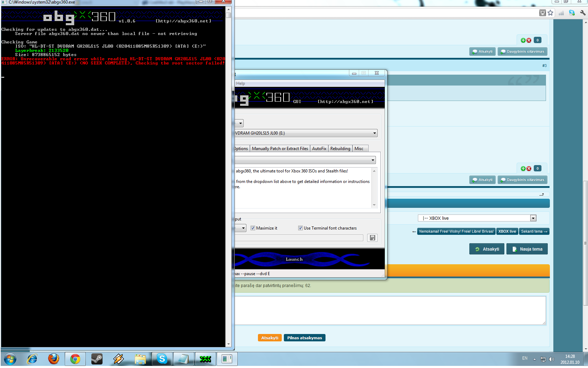Viewport: 588px width, 368px height.
Task: Click the McAfee shield icon in the address bar
Action: (542, 13)
